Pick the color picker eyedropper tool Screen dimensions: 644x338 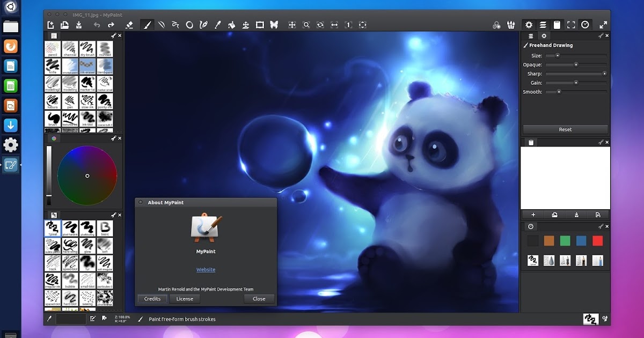pos(217,25)
